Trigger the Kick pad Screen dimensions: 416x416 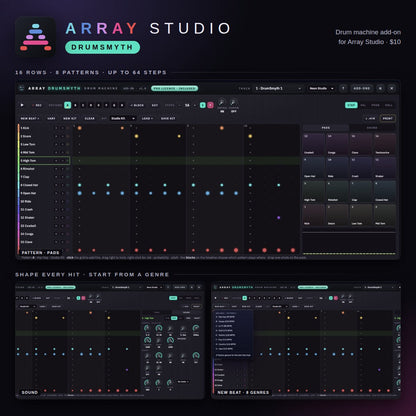pos(314,215)
